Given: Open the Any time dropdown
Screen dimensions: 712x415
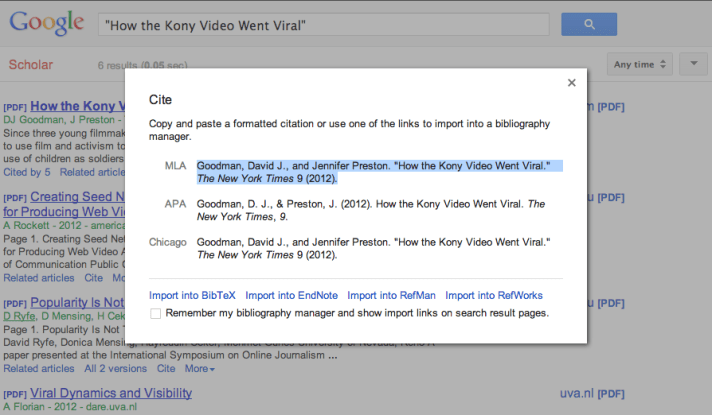Looking at the screenshot, I should [642, 65].
